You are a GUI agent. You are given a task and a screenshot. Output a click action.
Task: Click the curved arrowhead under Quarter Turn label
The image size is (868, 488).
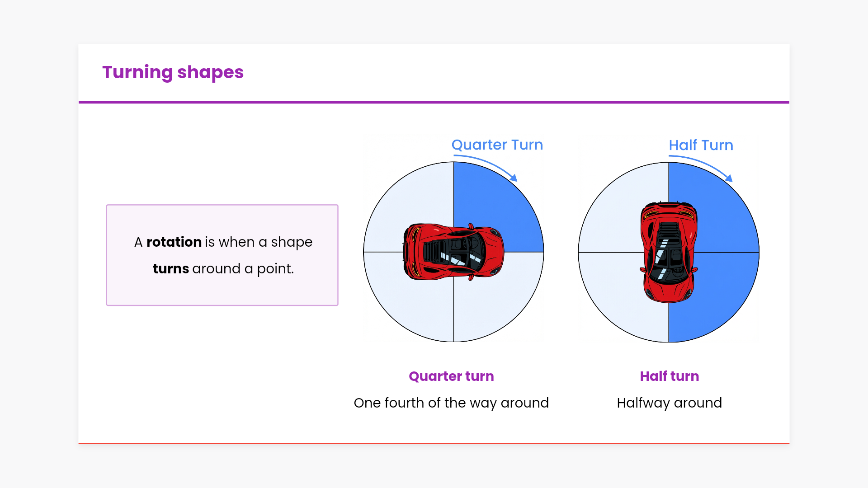point(513,178)
